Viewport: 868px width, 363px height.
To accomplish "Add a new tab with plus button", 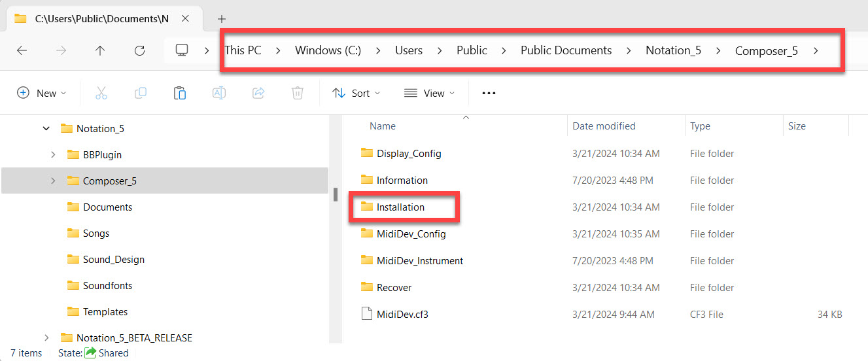I will pyautogui.click(x=222, y=19).
